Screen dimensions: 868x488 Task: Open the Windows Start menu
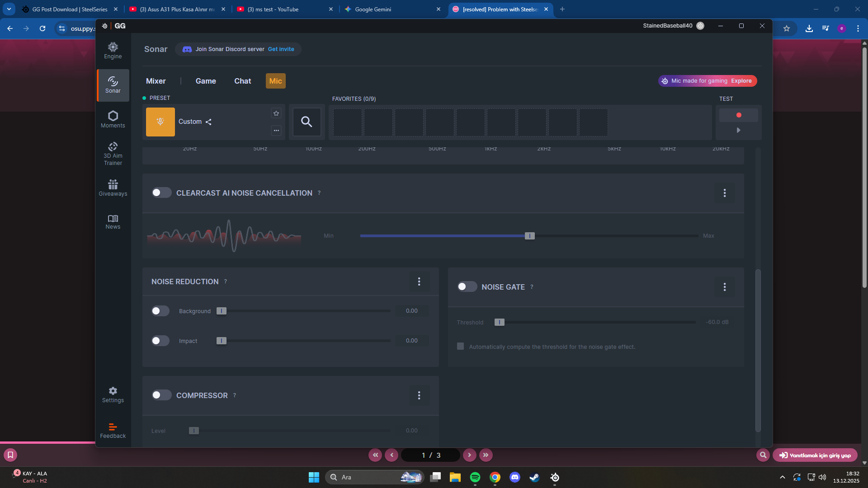[314, 477]
